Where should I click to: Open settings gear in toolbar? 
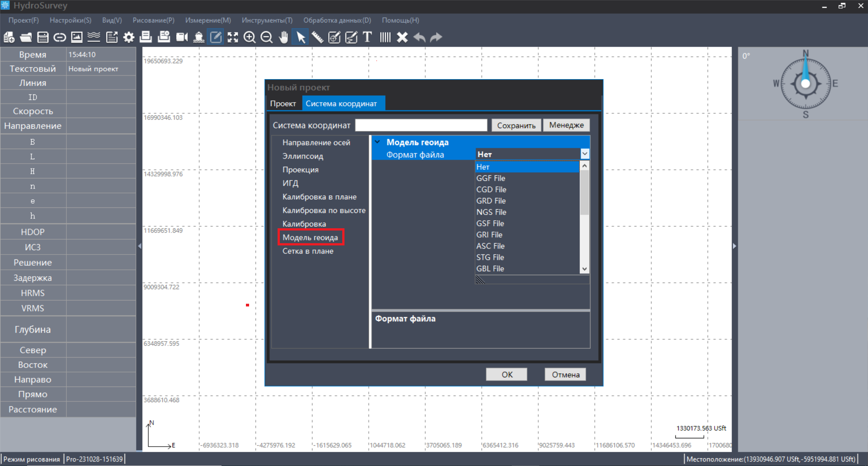(129, 37)
